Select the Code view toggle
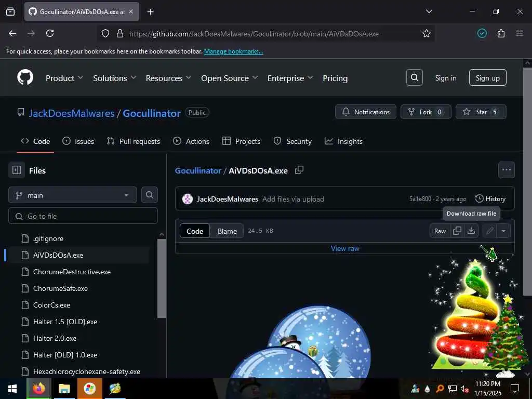 [195, 231]
